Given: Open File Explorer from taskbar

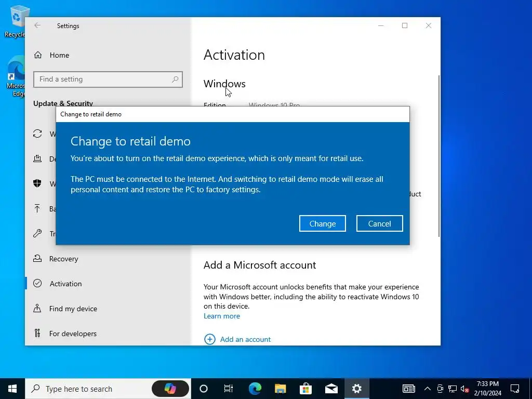Looking at the screenshot, I should (x=280, y=389).
